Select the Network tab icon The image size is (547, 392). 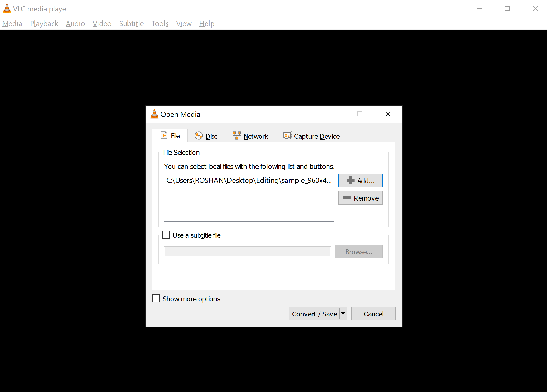[x=237, y=136]
